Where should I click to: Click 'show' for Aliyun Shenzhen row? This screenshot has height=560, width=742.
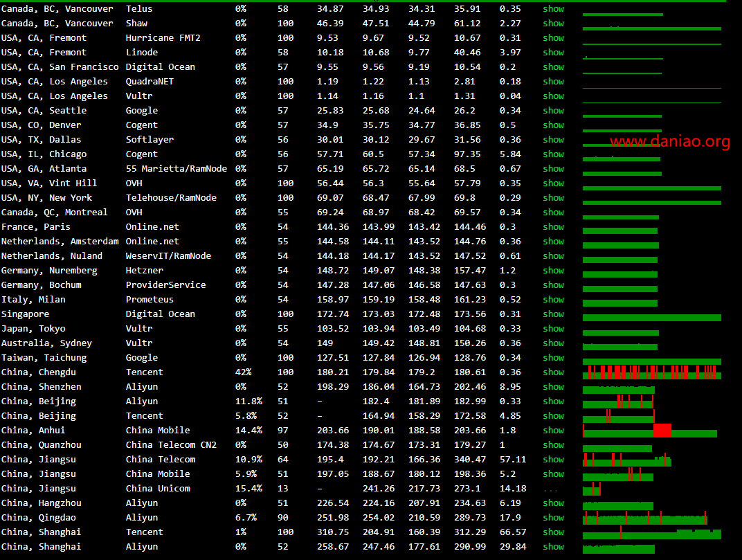click(553, 387)
